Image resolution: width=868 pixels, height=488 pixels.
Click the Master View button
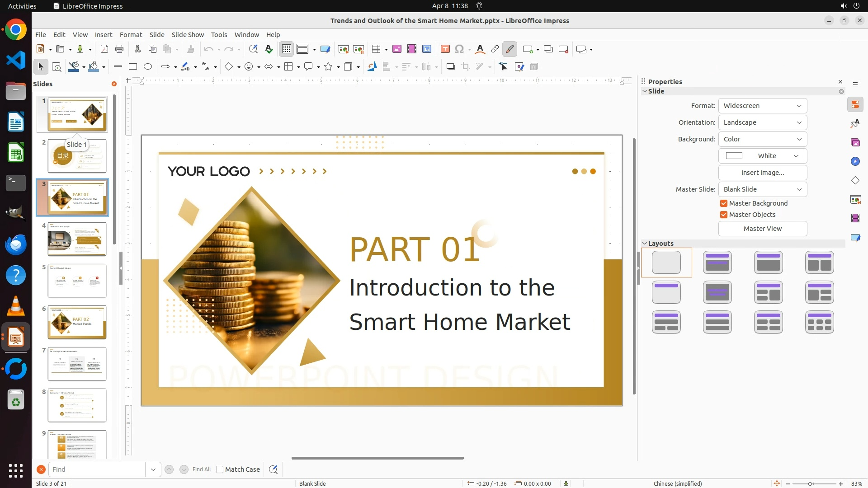(762, 229)
